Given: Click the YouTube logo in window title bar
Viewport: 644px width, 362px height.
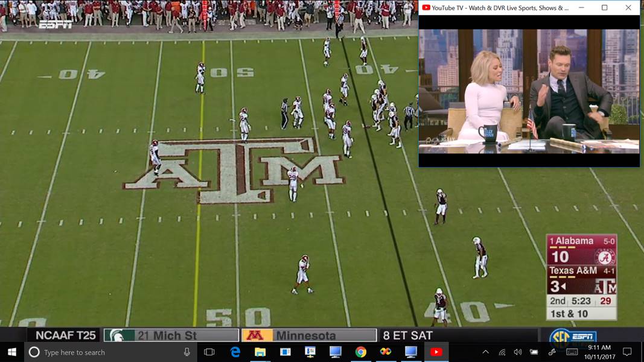Looking at the screenshot, I should coord(426,7).
